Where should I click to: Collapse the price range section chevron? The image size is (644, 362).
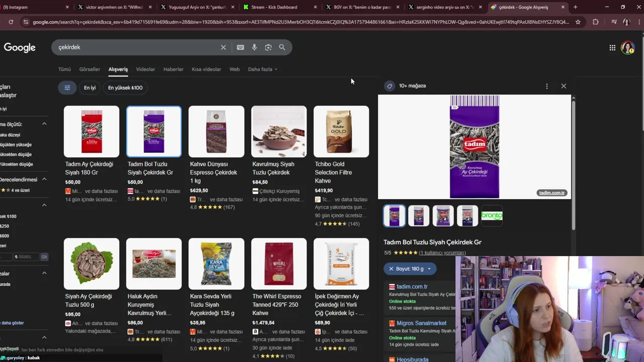pyautogui.click(x=44, y=205)
